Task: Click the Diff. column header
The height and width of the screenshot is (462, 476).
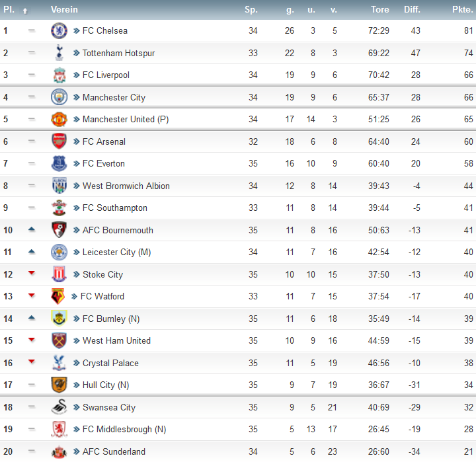Action: pyautogui.click(x=412, y=10)
